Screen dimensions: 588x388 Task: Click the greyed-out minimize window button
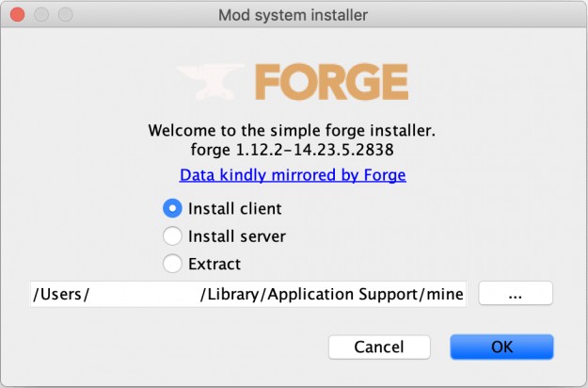(x=41, y=15)
